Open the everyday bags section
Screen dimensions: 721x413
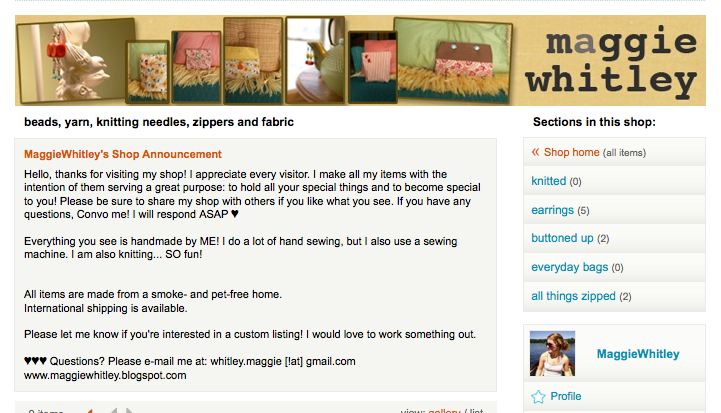click(569, 267)
